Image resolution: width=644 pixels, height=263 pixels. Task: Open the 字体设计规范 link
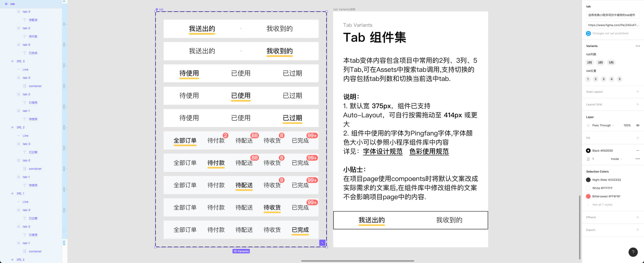(383, 151)
